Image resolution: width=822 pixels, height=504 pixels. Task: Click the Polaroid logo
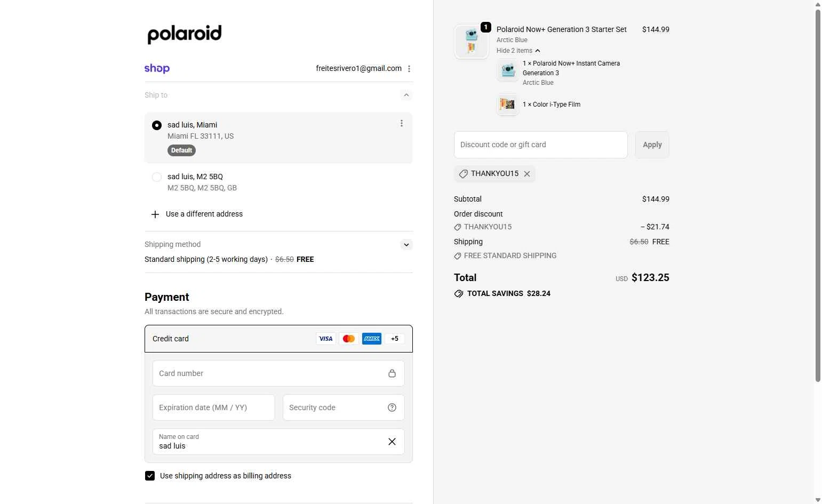184,34
